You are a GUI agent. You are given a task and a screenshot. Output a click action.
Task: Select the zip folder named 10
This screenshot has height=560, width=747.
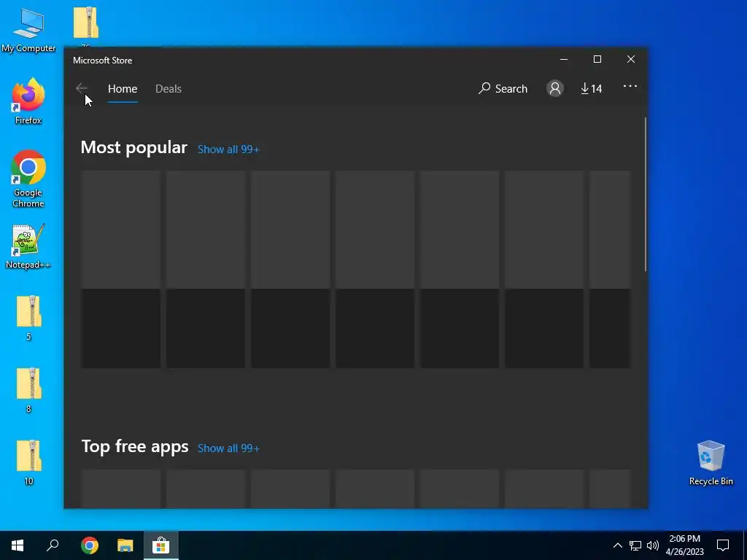28,462
